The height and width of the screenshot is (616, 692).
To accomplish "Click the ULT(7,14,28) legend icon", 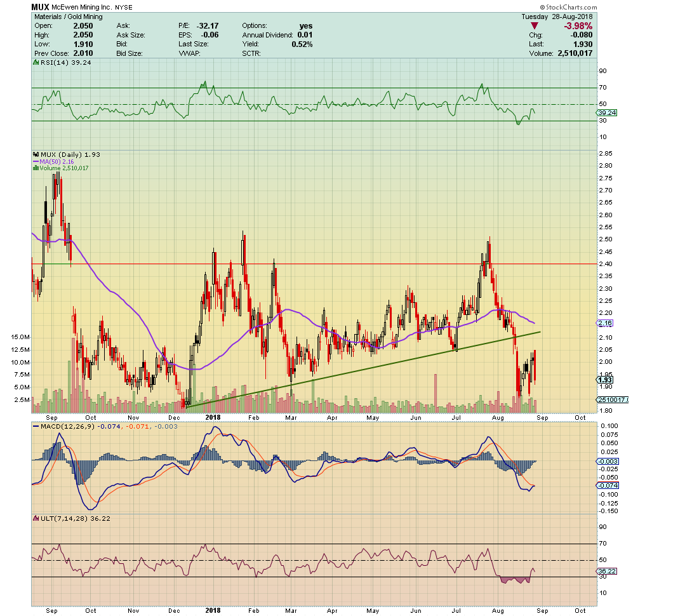I will [36, 518].
